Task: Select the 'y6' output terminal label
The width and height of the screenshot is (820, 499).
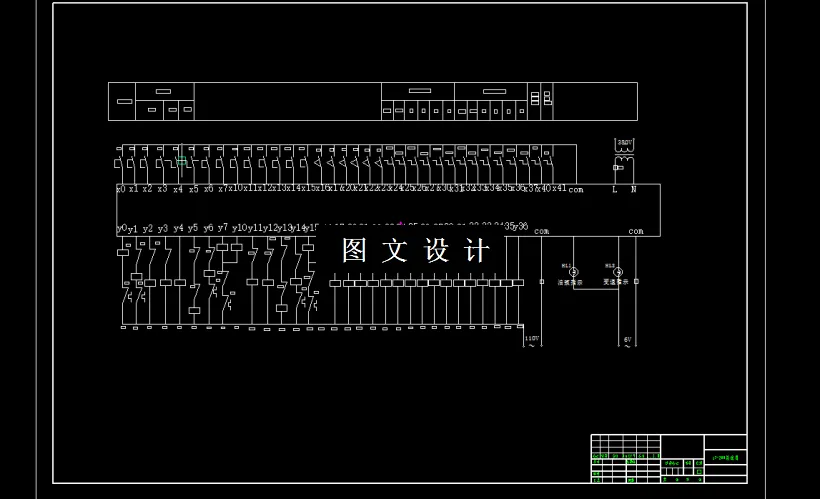Action: 208,229
